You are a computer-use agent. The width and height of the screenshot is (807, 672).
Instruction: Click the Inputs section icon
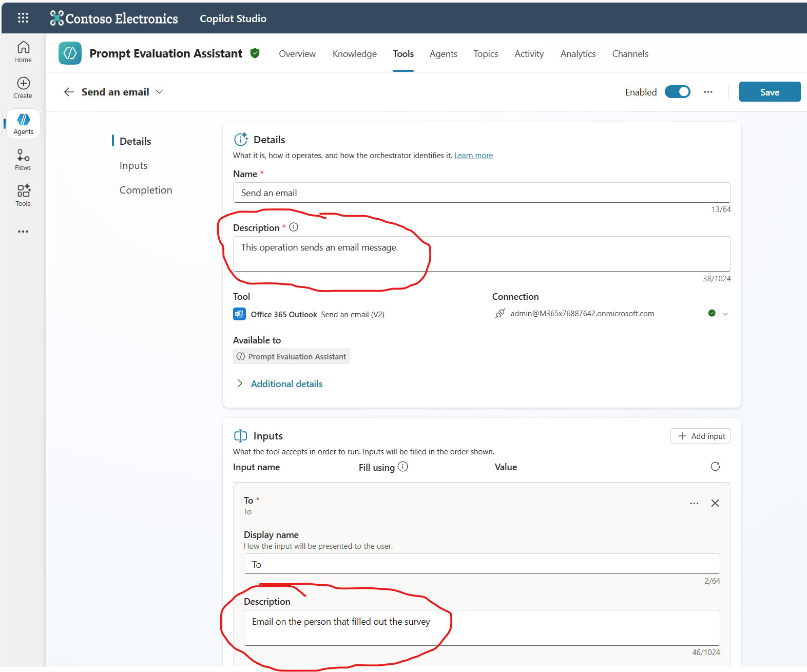click(240, 436)
